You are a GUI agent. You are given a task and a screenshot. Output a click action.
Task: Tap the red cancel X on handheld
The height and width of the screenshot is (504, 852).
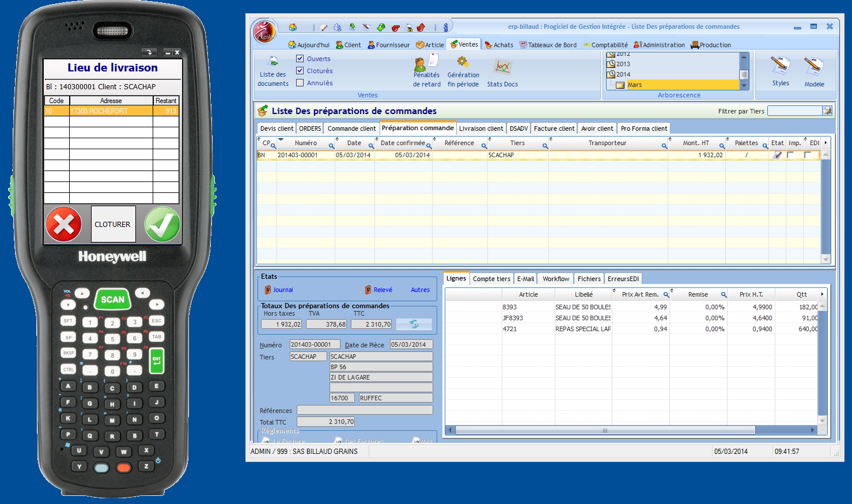pyautogui.click(x=64, y=224)
